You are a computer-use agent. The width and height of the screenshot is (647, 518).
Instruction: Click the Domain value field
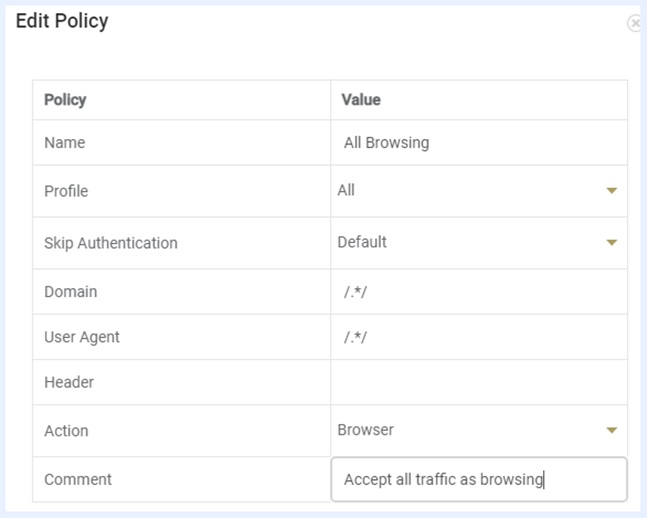click(478, 292)
